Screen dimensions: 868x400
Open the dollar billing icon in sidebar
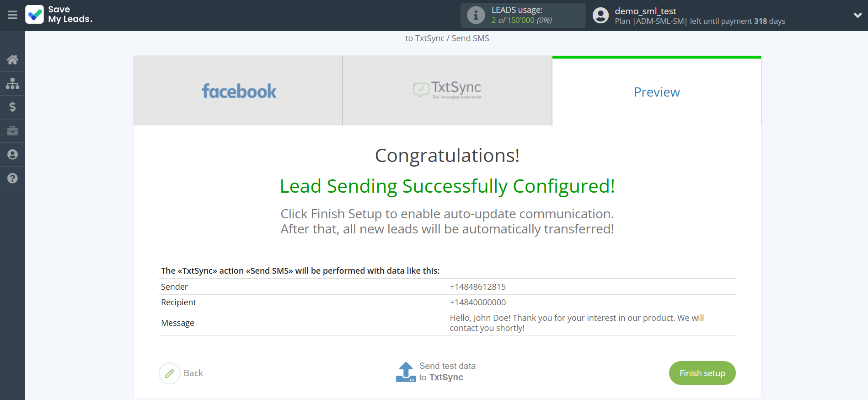click(x=12, y=107)
